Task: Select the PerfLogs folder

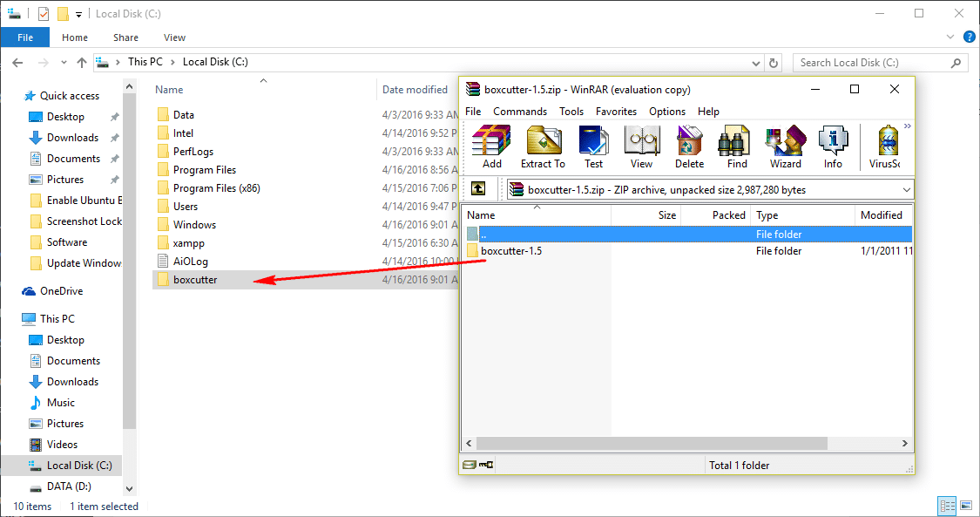Action: 193,152
